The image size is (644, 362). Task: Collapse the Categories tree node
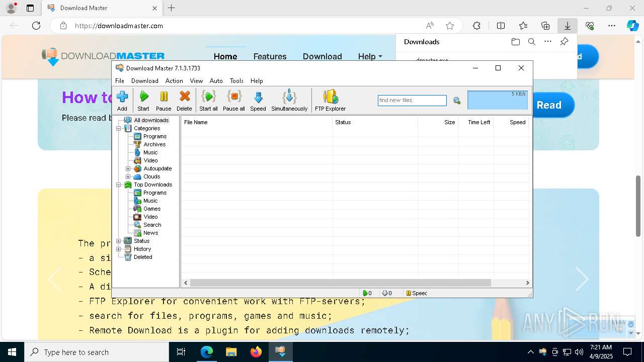[x=119, y=128]
